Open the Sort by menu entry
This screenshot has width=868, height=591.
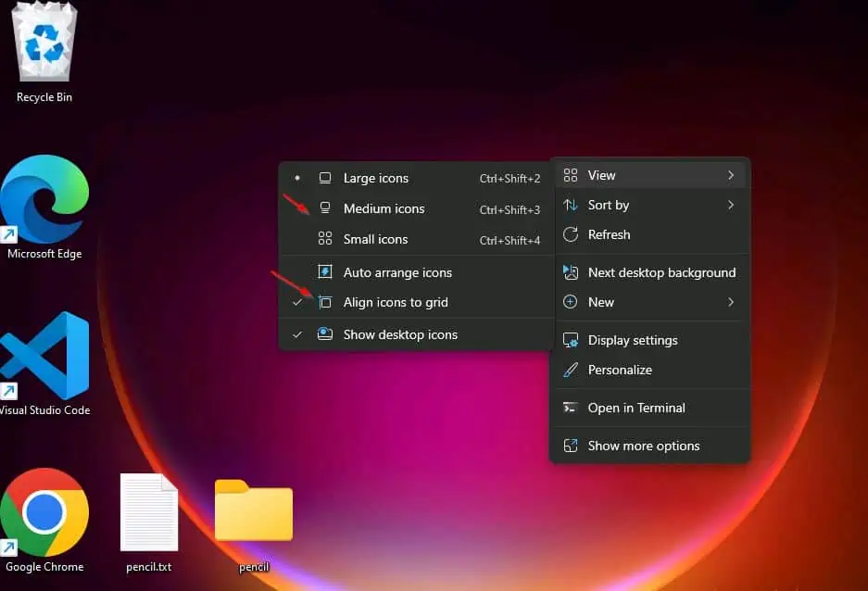click(650, 206)
